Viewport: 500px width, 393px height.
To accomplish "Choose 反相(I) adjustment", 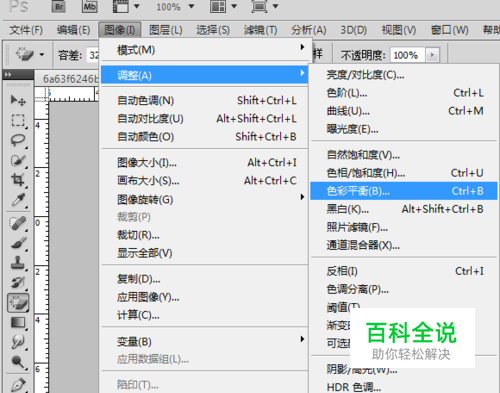I will (x=404, y=271).
